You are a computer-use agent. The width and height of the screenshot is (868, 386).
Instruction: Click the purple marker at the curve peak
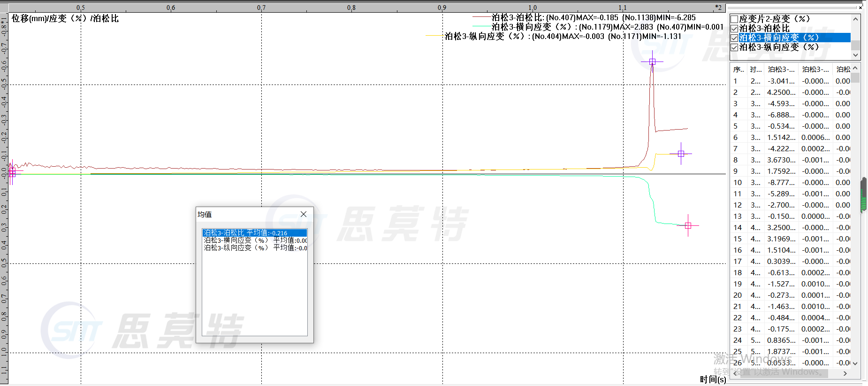coord(652,62)
